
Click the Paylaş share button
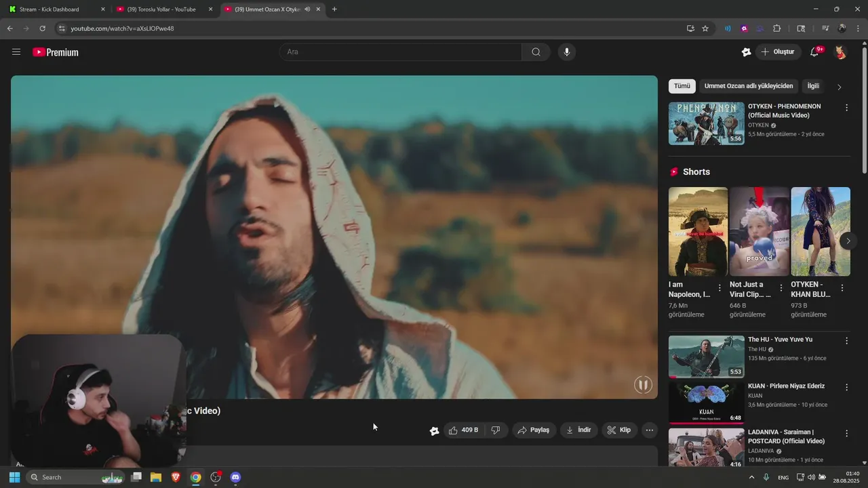534,430
